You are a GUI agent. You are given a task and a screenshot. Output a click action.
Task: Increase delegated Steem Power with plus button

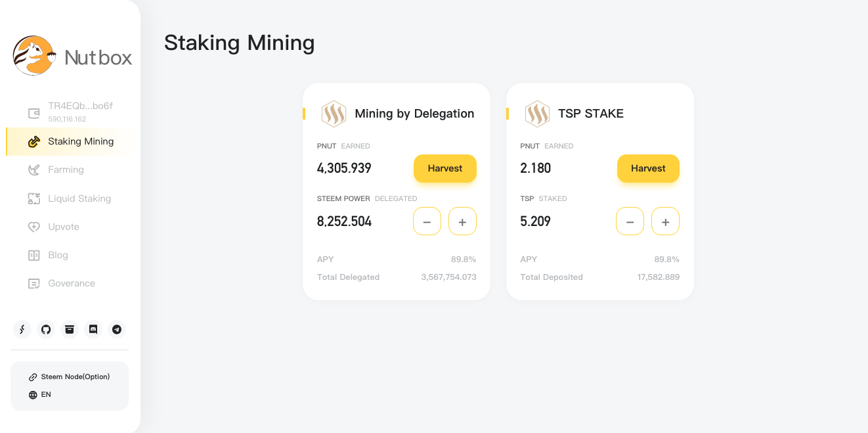point(462,222)
